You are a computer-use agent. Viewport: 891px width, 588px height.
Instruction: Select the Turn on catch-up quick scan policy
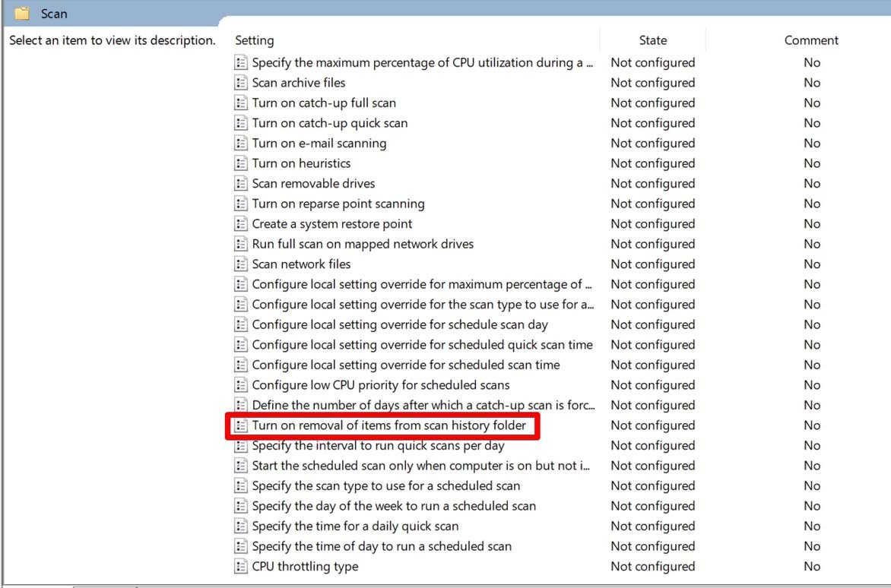pyautogui.click(x=329, y=123)
